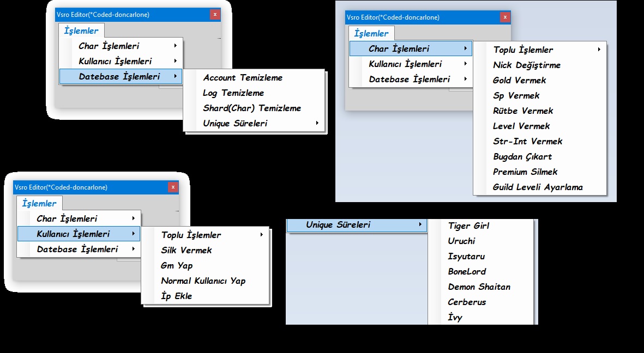The height and width of the screenshot is (353, 644).
Task: Choose Uruchi
Action: [480, 241]
